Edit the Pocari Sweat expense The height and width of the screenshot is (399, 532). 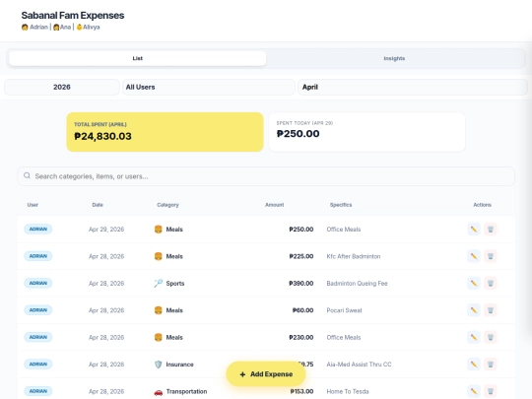pos(474,310)
